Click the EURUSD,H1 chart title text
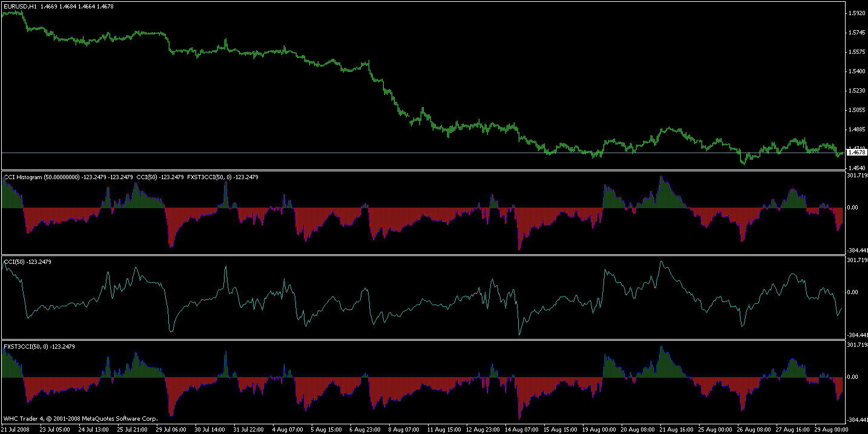The width and height of the screenshot is (868, 434). coord(20,6)
